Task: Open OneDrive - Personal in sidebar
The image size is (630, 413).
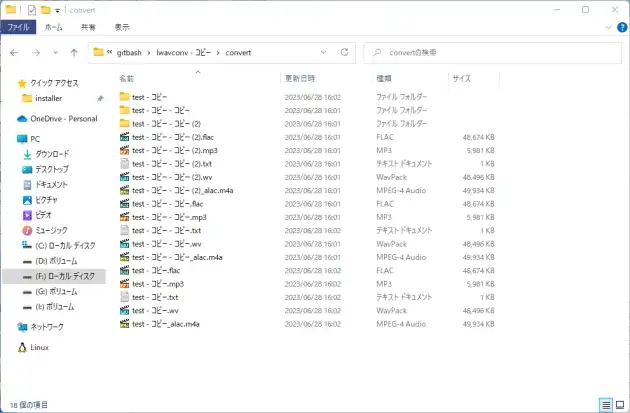Action: [x=62, y=118]
